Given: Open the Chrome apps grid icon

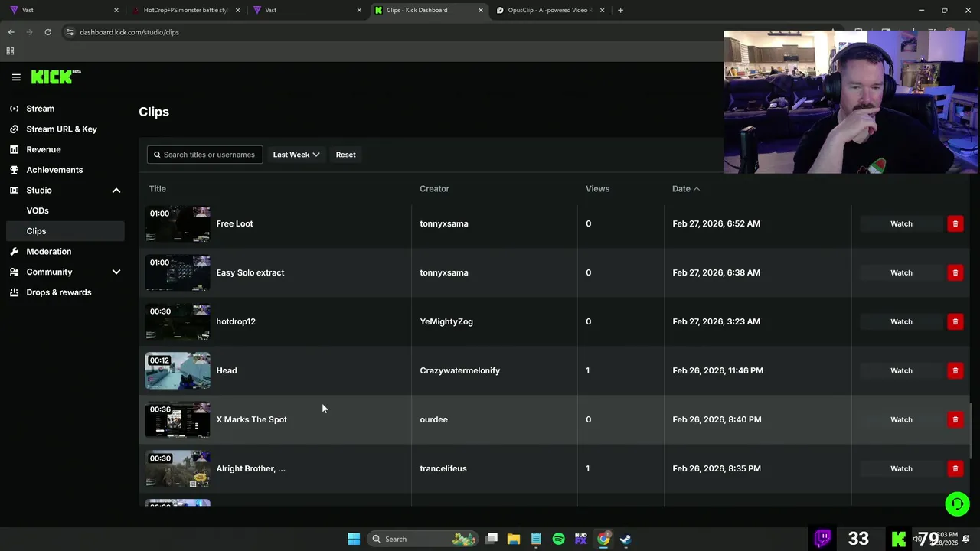Looking at the screenshot, I should 10,51.
